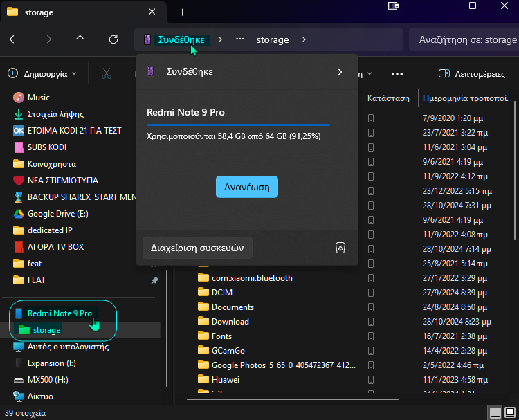519x420 pixels.
Task: Click storage breadcrumb segment
Action: [x=273, y=39]
